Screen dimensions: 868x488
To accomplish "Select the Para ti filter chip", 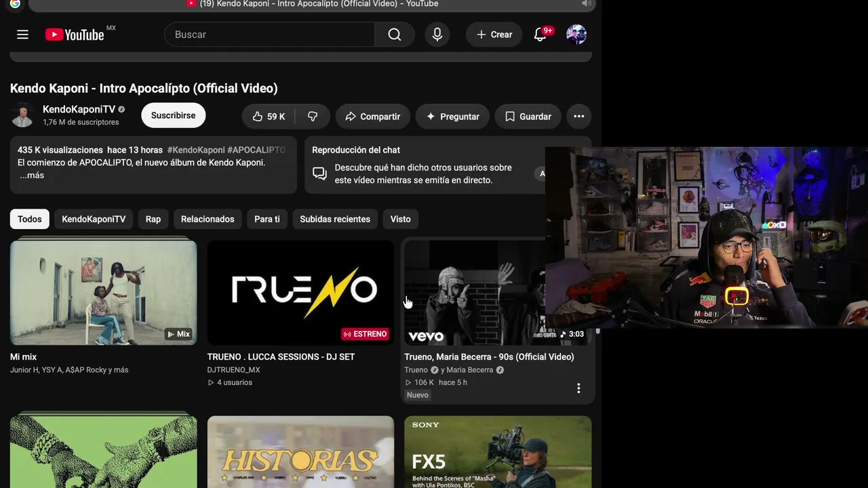I will [x=267, y=219].
